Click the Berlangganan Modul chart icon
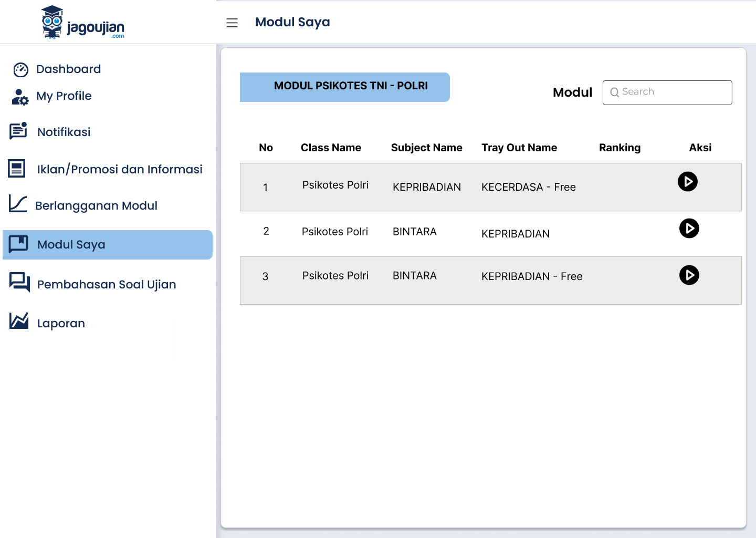756x538 pixels. tap(18, 204)
